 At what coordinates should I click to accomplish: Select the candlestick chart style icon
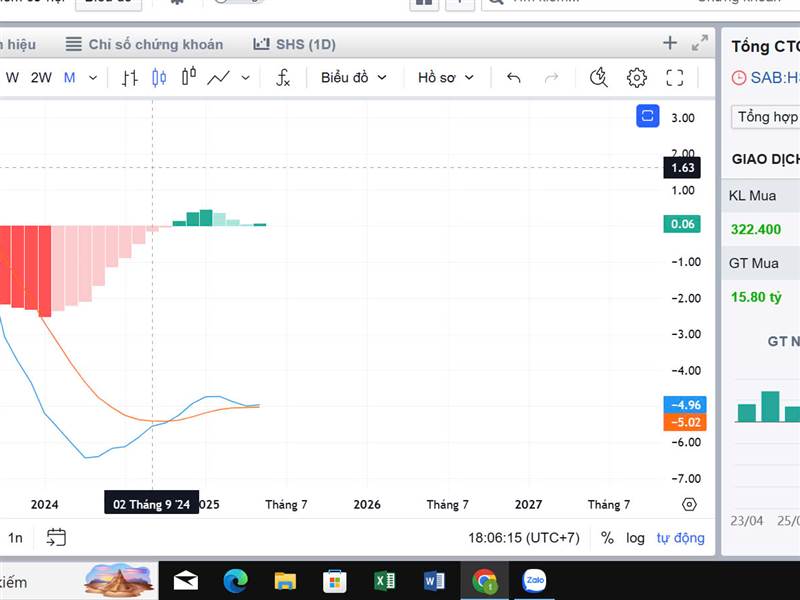(159, 78)
